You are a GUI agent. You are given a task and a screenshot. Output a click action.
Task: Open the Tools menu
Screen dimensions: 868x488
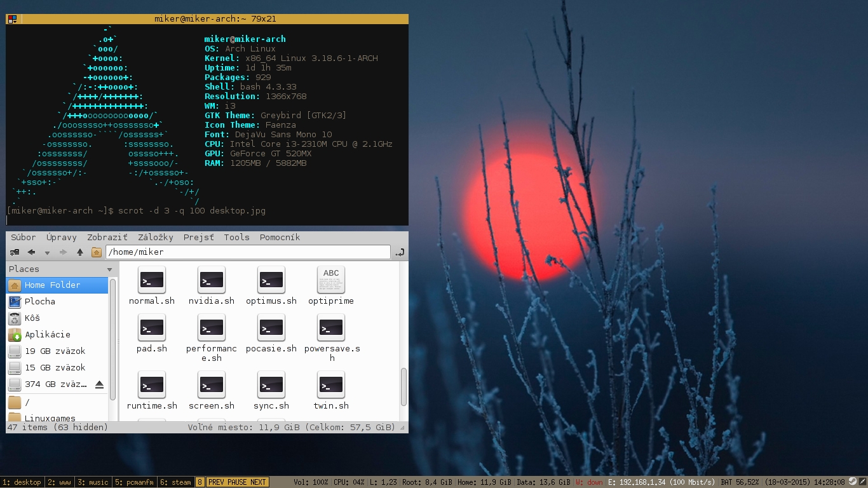236,237
